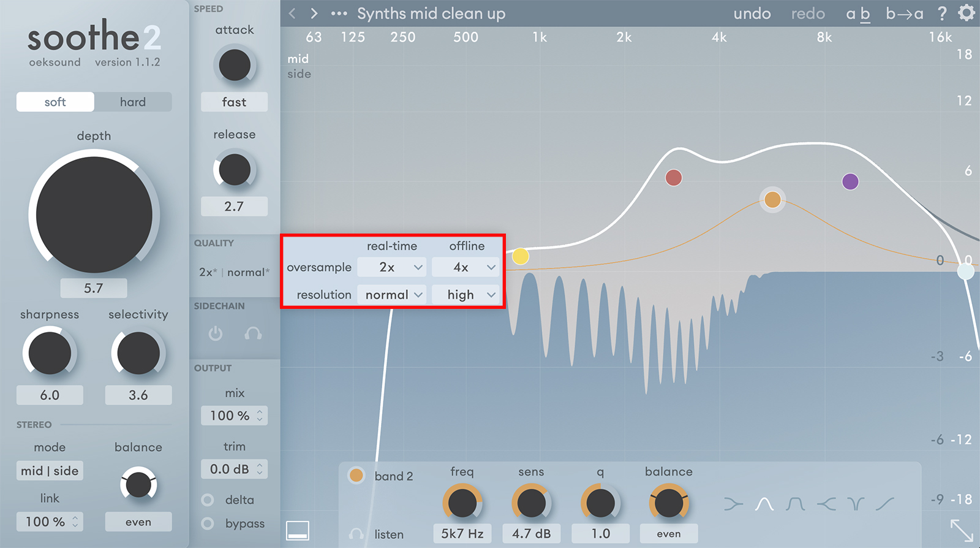Open offline oversample 4x dropdown
This screenshot has width=980, height=548.
466,267
